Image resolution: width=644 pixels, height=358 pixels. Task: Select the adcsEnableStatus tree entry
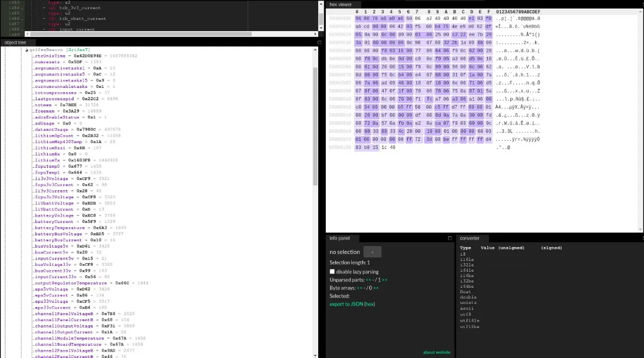pos(70,117)
